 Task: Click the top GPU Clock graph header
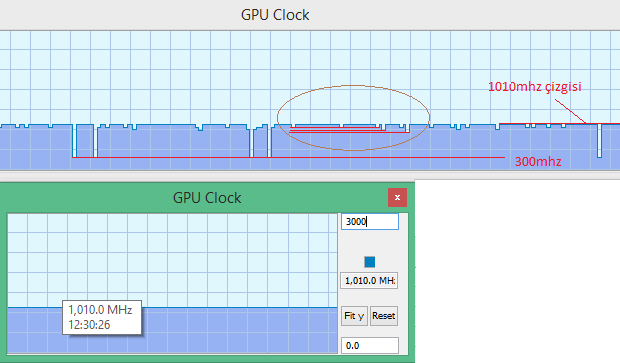[275, 15]
